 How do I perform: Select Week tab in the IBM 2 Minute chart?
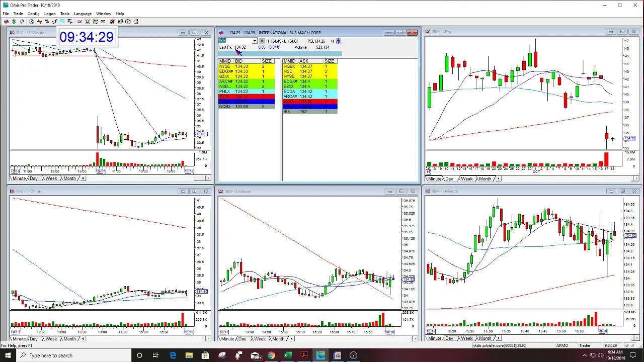tap(260, 339)
